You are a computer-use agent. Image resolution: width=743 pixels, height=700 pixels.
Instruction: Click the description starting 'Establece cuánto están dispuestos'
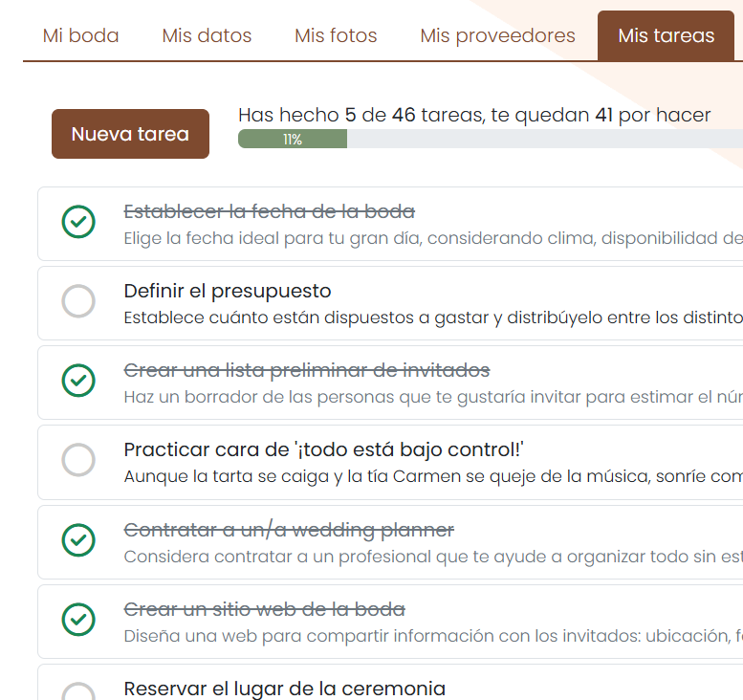(x=433, y=317)
